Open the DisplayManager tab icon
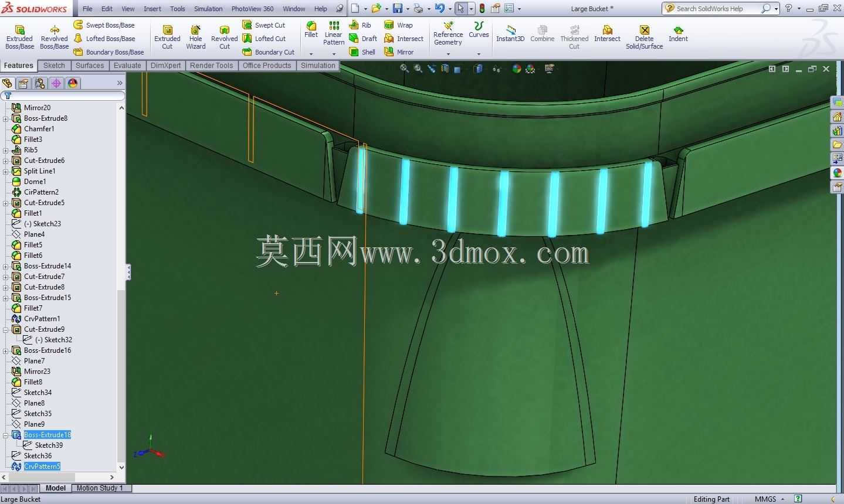This screenshot has height=504, width=844. coord(73,83)
